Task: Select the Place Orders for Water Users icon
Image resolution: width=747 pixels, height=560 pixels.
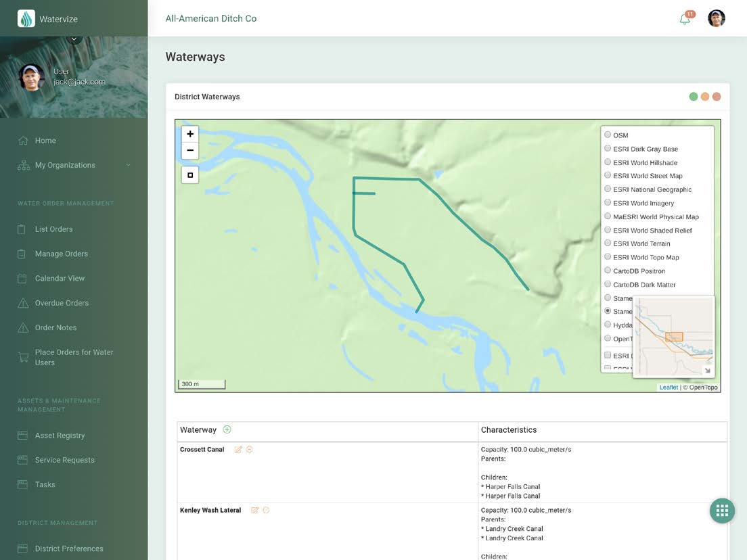Action: [x=23, y=356]
